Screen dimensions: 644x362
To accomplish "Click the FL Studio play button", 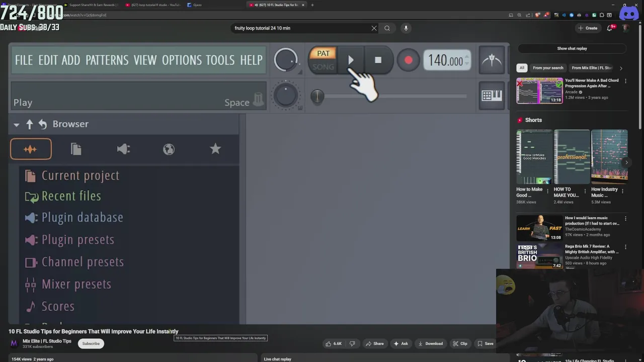I will (351, 60).
